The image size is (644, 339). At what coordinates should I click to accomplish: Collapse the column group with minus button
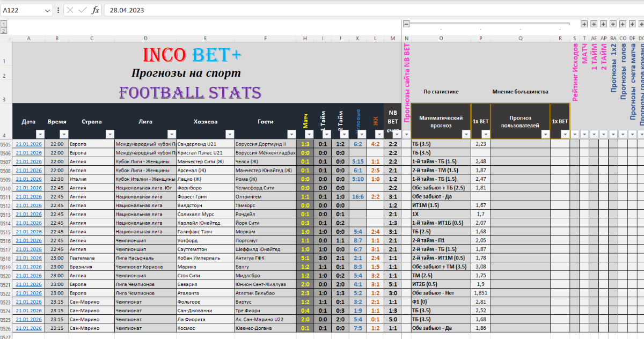tap(406, 24)
